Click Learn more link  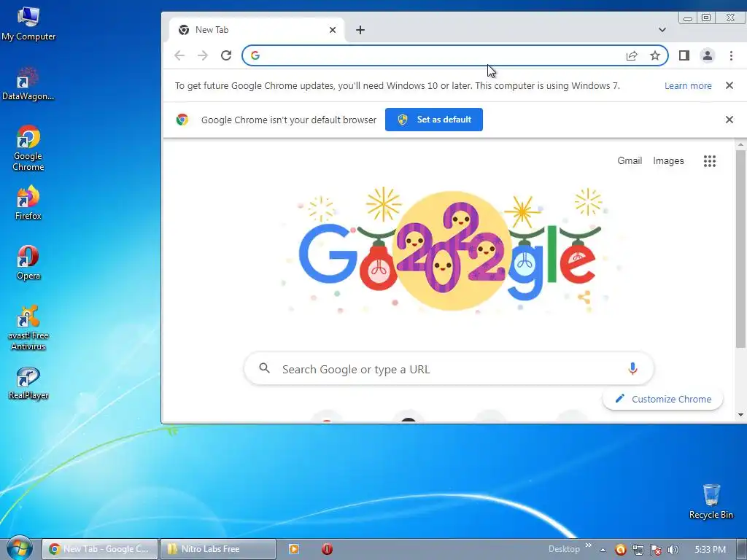tap(688, 86)
